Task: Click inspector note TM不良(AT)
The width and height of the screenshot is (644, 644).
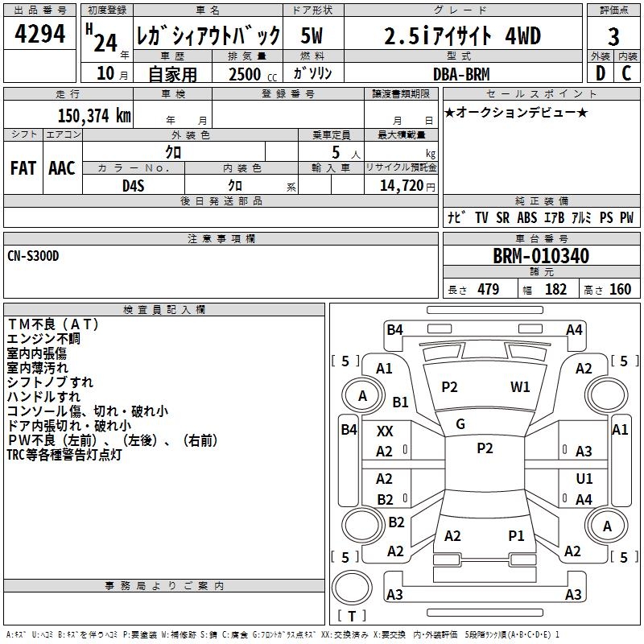Action: pyautogui.click(x=53, y=324)
